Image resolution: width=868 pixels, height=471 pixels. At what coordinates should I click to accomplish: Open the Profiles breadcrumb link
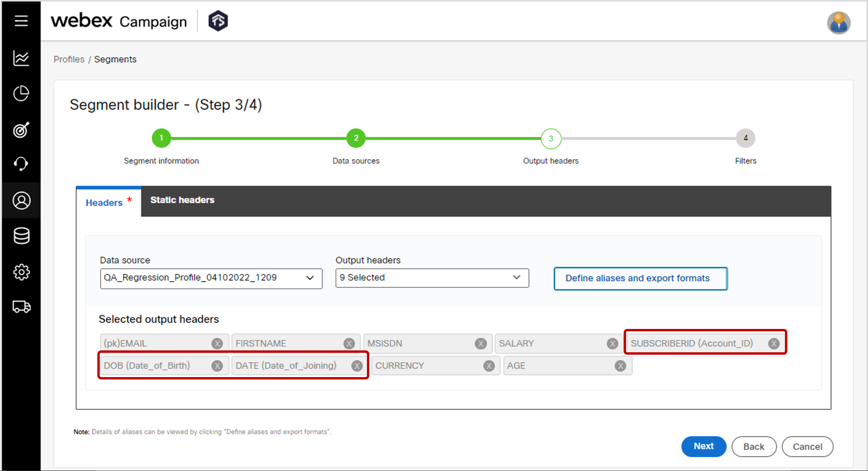(x=69, y=59)
